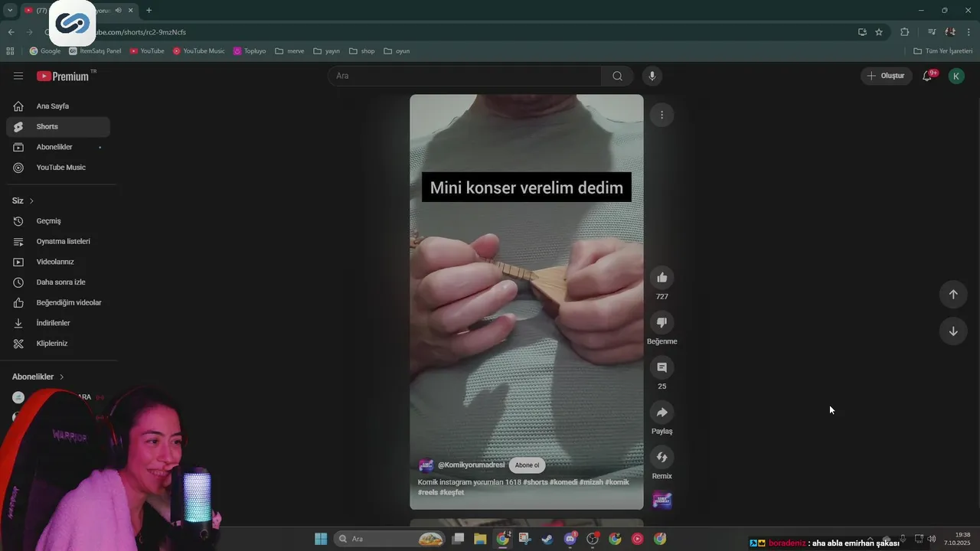Go to YouTube Premium home via the logo
980x551 pixels.
click(63, 76)
